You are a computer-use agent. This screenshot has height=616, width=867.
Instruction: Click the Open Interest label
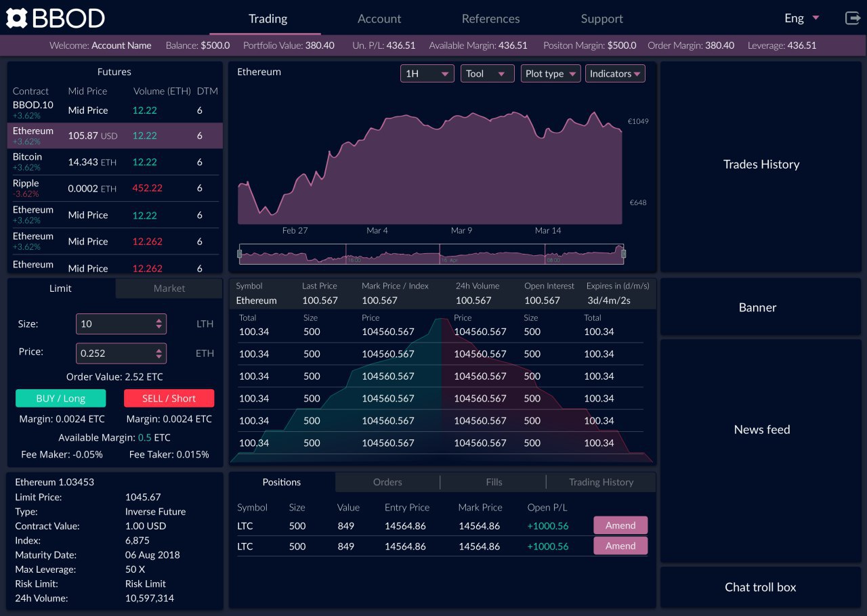pyautogui.click(x=549, y=286)
